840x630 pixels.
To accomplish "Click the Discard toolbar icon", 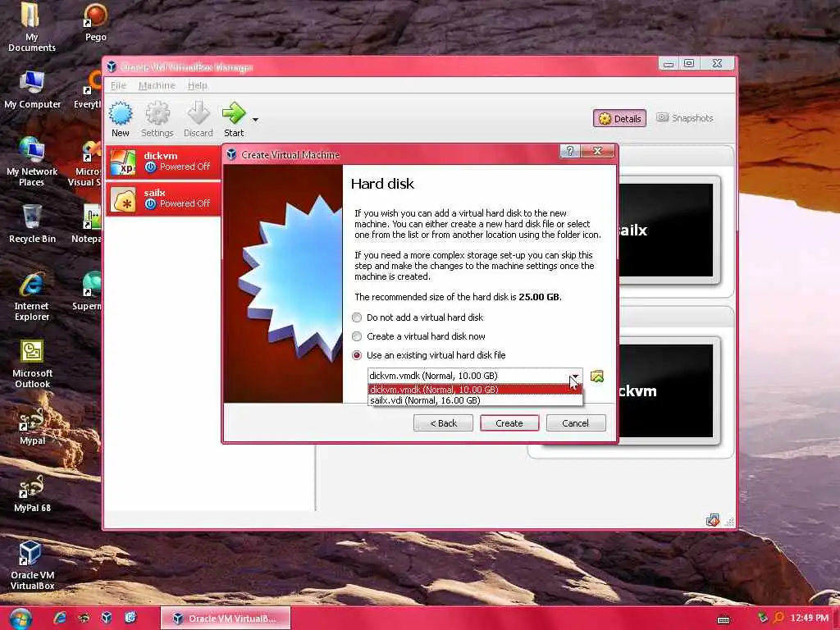I will click(199, 120).
